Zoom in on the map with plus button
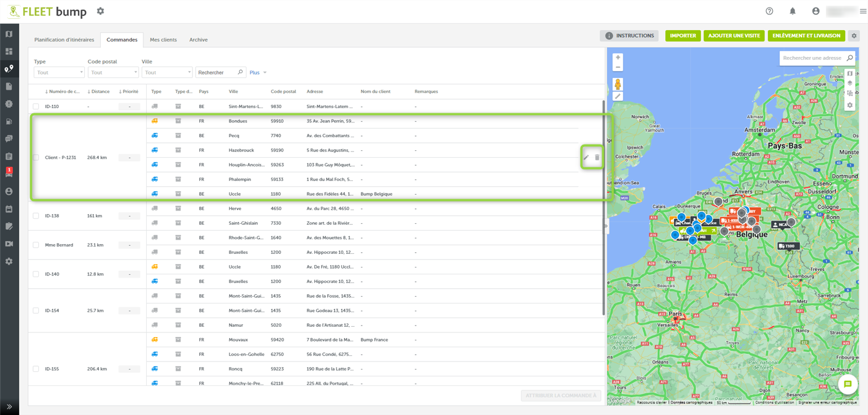Screen dimensions: 868x415 coord(618,57)
